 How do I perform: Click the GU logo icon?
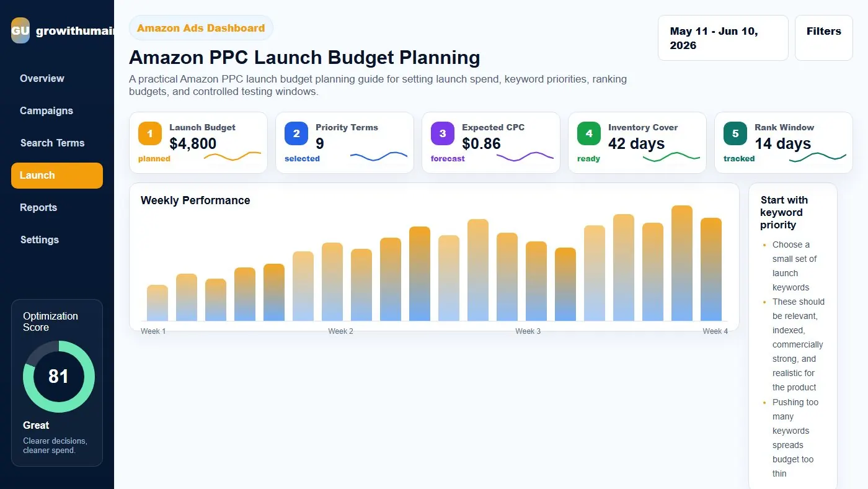click(x=20, y=30)
